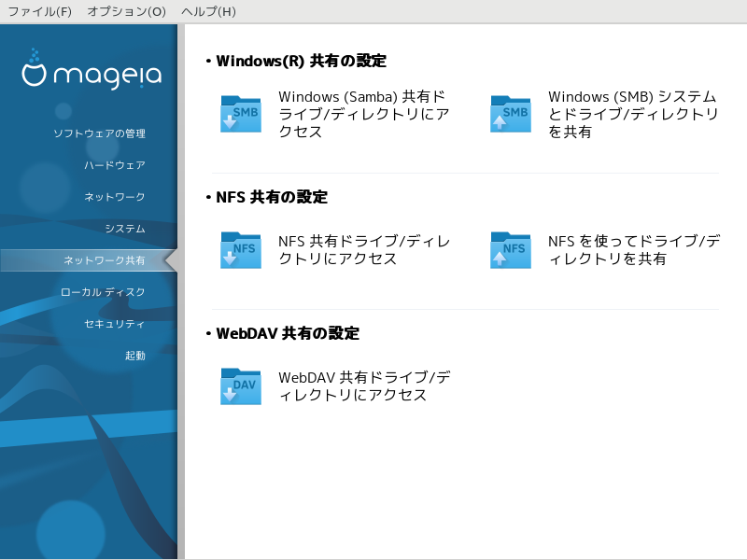
Task: Open the ファイル(F) menu
Action: pyautogui.click(x=40, y=11)
